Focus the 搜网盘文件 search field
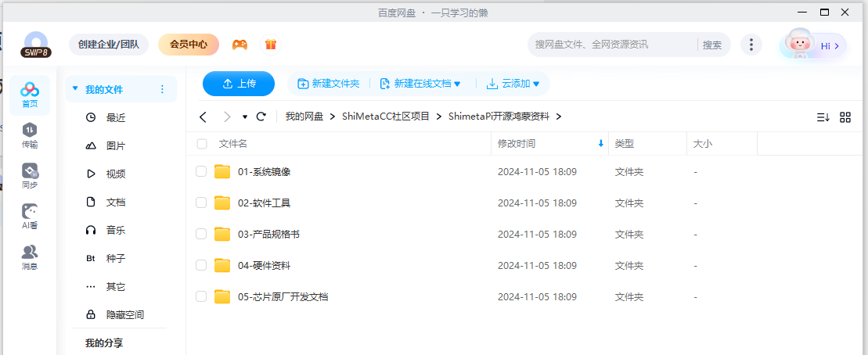Viewport: 868px width, 355px height. click(x=612, y=45)
